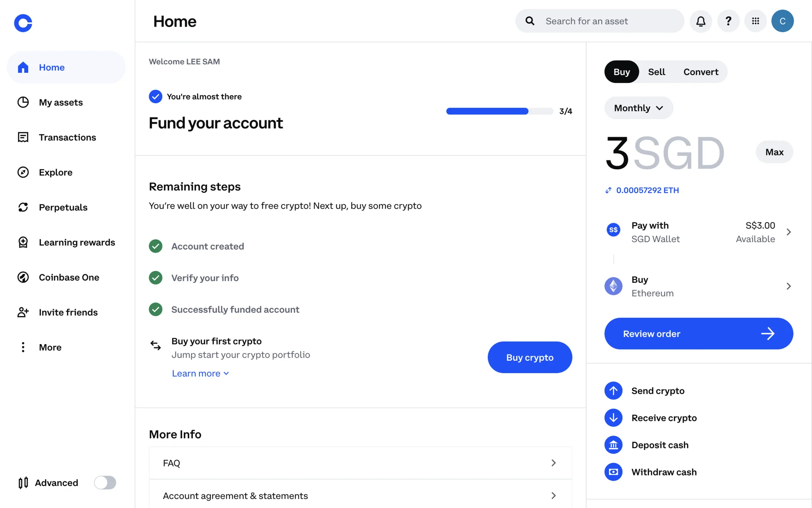
Task: Open the Monthly frequency dropdown
Action: 638,108
